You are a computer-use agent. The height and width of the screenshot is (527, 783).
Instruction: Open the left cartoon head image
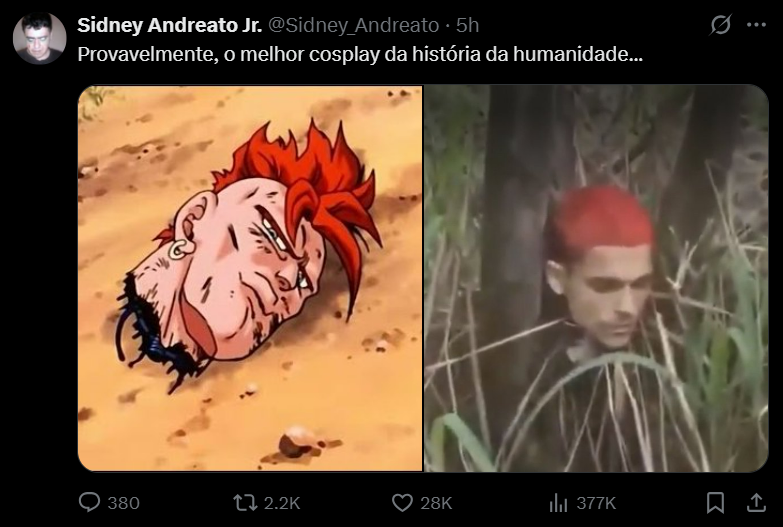coord(250,278)
